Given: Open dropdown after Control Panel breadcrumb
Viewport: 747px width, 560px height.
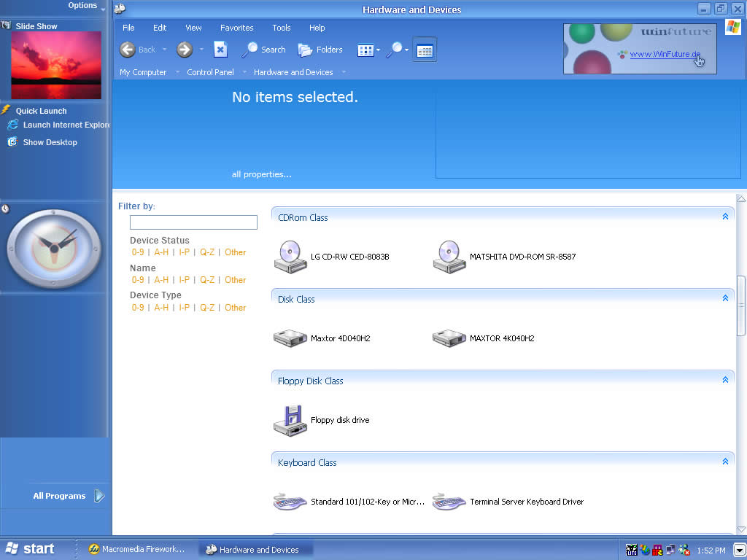Looking at the screenshot, I should point(245,72).
